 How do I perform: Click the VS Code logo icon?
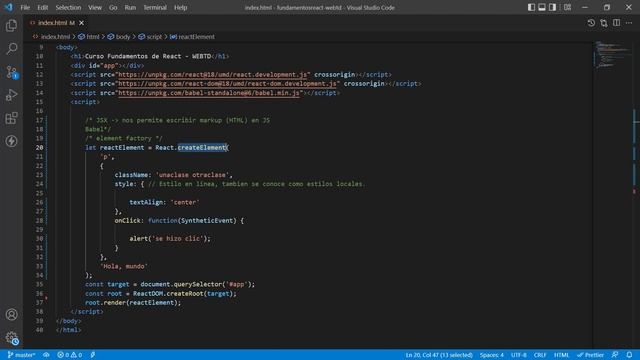9,7
